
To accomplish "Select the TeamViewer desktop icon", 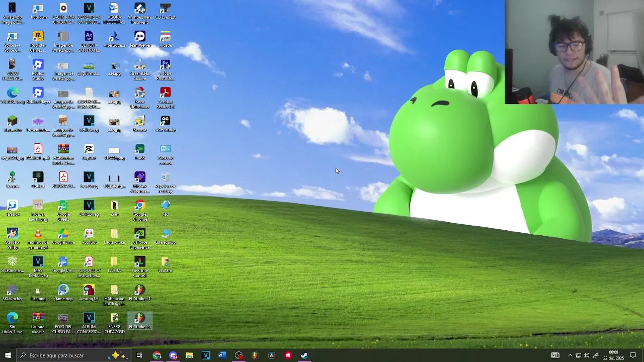I will (140, 40).
